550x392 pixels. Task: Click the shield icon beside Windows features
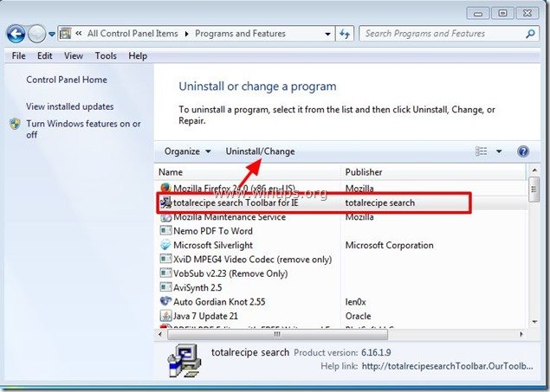coord(15,124)
